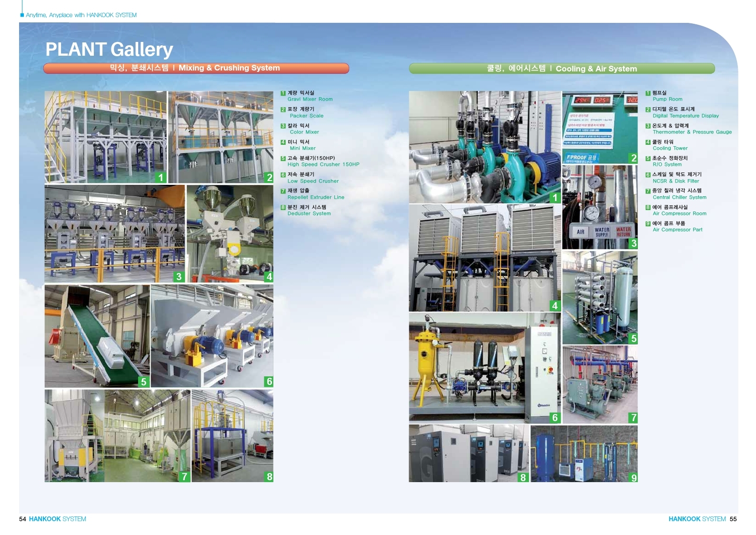Select the 'Digital Temperature Display' legend text

[685, 116]
